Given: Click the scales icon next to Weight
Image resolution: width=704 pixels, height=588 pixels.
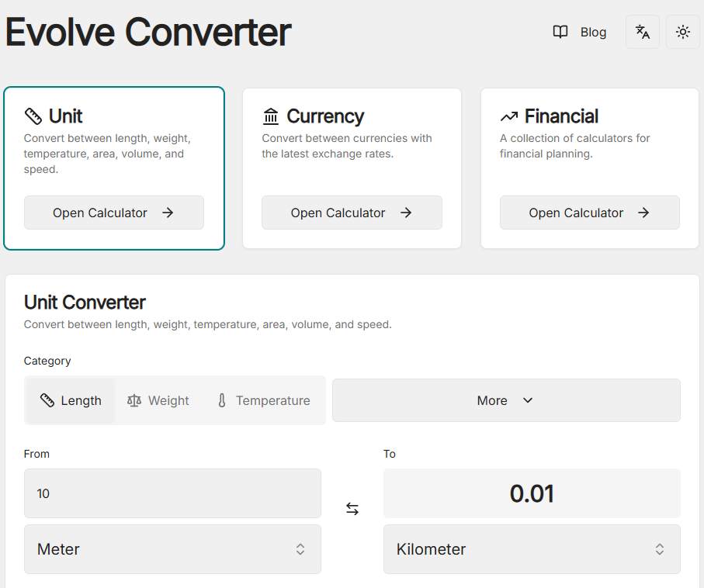Looking at the screenshot, I should (x=132, y=400).
